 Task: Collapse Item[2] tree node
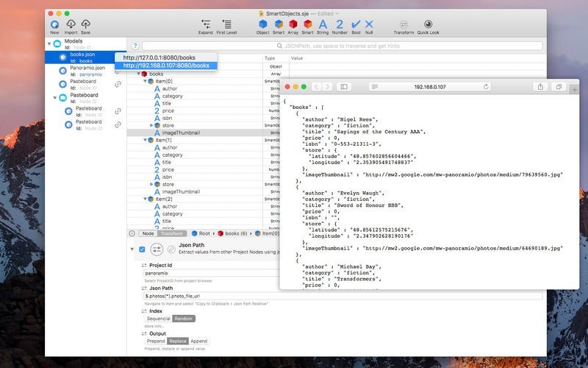pyautogui.click(x=145, y=199)
